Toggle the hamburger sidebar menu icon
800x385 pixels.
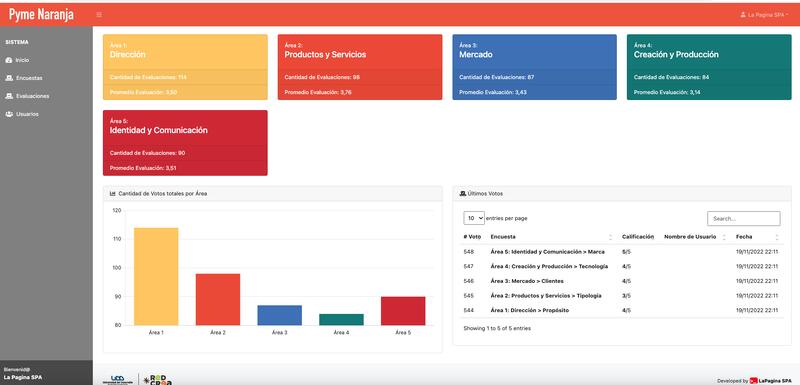[x=99, y=15]
